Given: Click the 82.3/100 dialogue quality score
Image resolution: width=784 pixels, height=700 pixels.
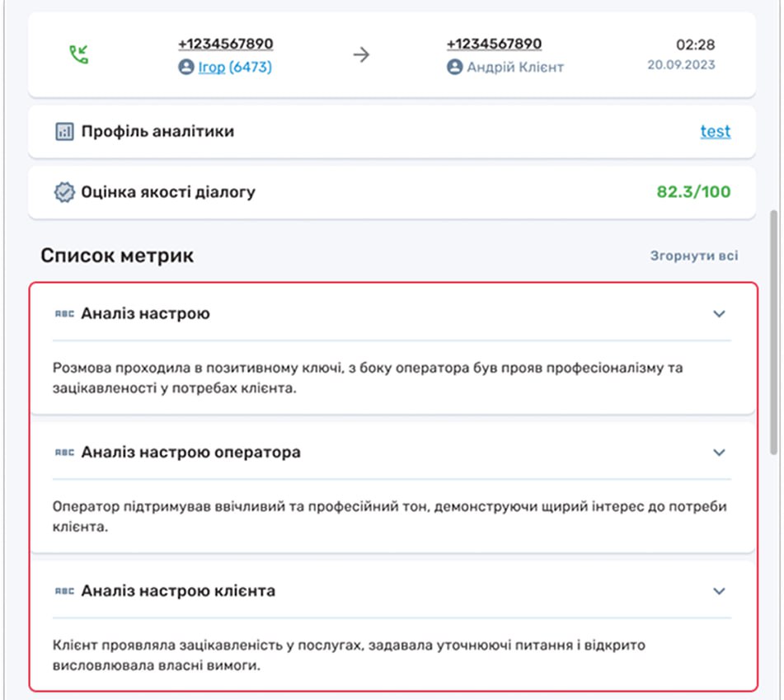Looking at the screenshot, I should (693, 192).
